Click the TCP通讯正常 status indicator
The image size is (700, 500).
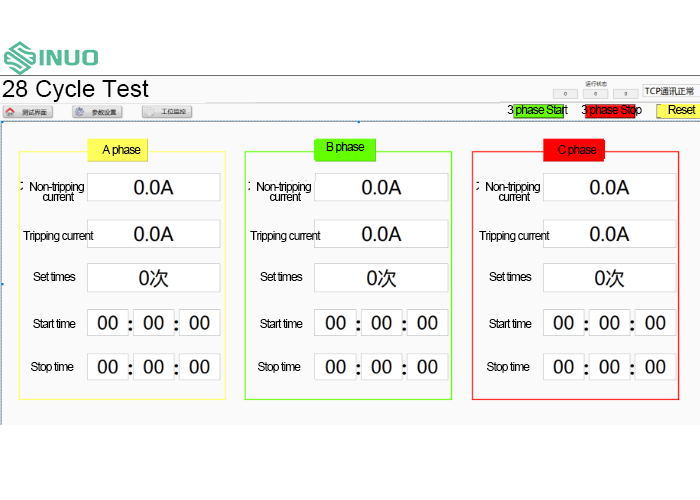pos(669,91)
